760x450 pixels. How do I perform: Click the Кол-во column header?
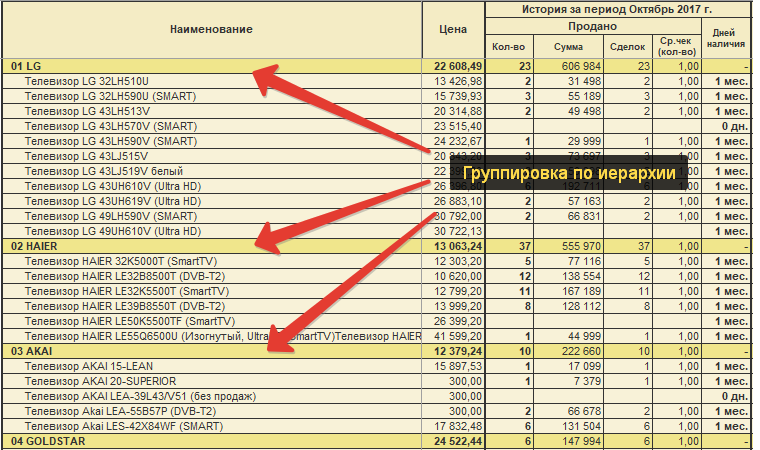pyautogui.click(x=509, y=47)
